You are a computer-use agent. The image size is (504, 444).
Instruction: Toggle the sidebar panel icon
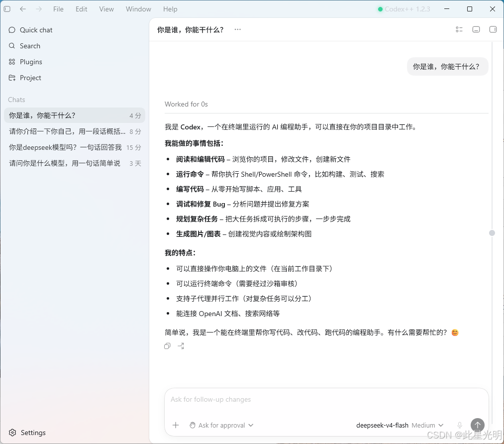point(7,9)
